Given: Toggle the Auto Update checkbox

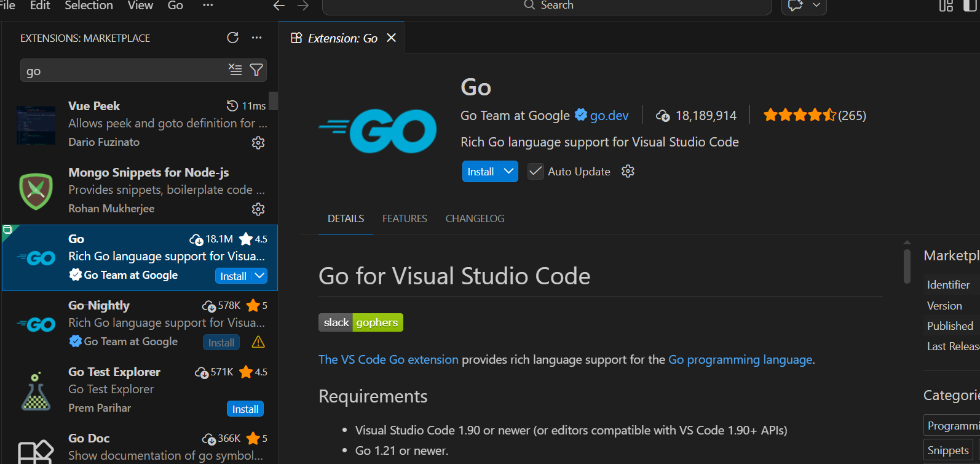Looking at the screenshot, I should (535, 171).
